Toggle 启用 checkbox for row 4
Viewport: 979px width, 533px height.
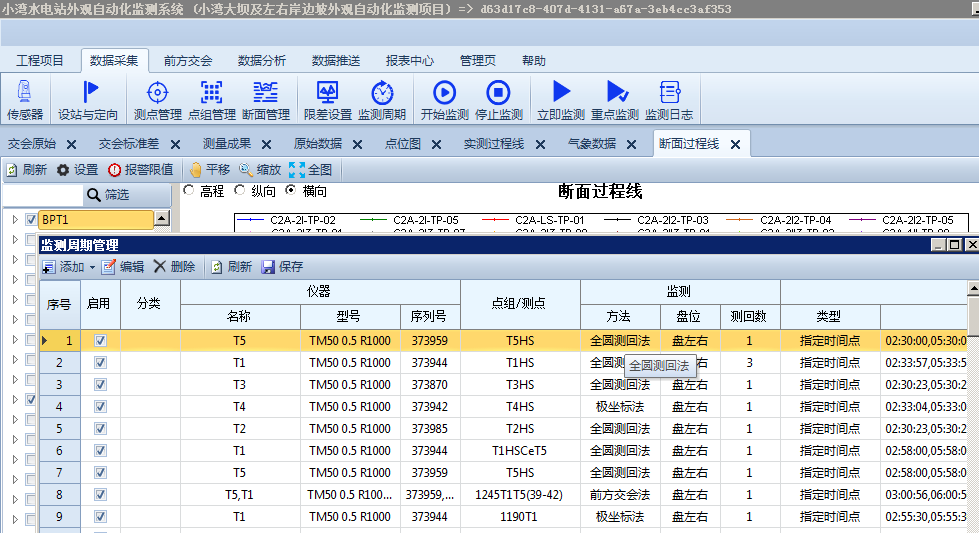[x=100, y=407]
